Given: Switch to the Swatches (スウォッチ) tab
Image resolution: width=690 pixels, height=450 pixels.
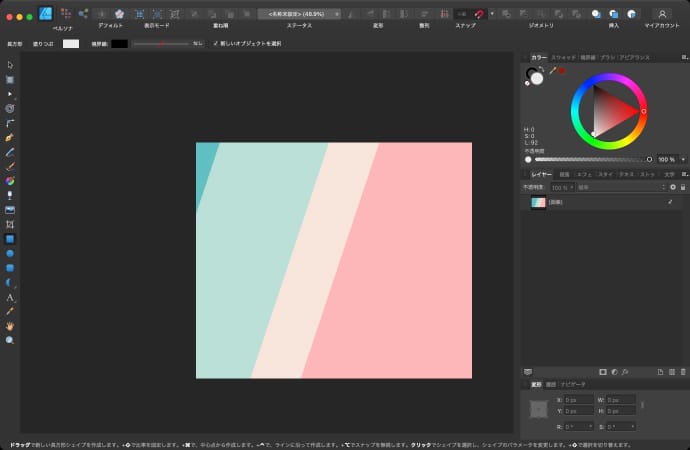Looking at the screenshot, I should click(563, 58).
